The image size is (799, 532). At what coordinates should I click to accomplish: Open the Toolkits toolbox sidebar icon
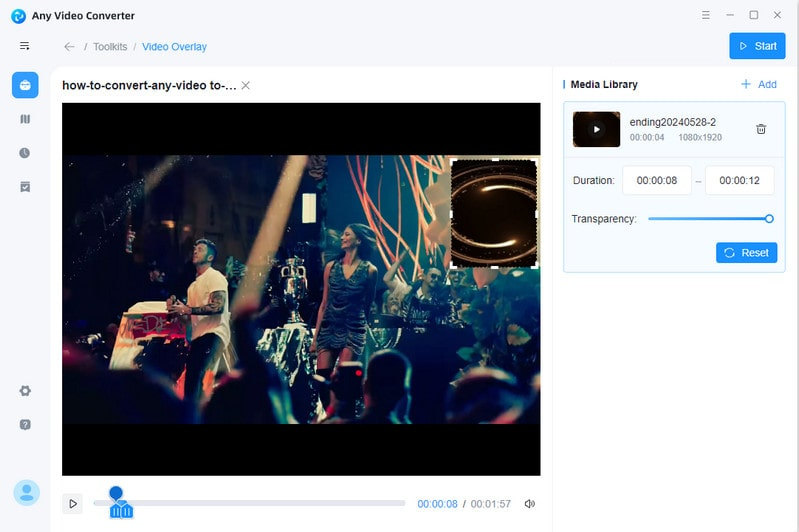[x=25, y=86]
